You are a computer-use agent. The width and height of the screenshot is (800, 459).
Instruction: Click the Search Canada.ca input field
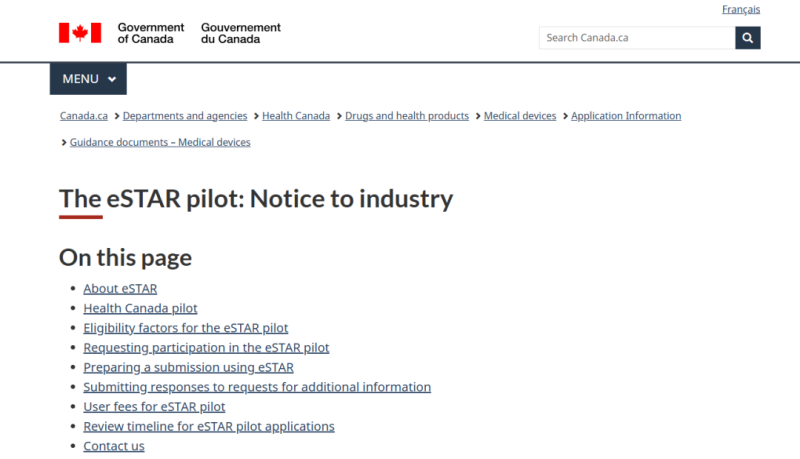click(637, 38)
